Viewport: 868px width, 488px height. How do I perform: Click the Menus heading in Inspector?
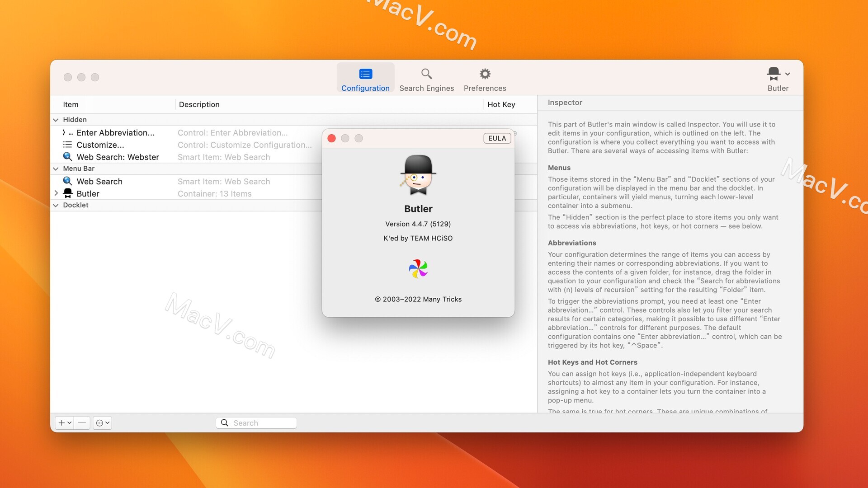pyautogui.click(x=559, y=168)
